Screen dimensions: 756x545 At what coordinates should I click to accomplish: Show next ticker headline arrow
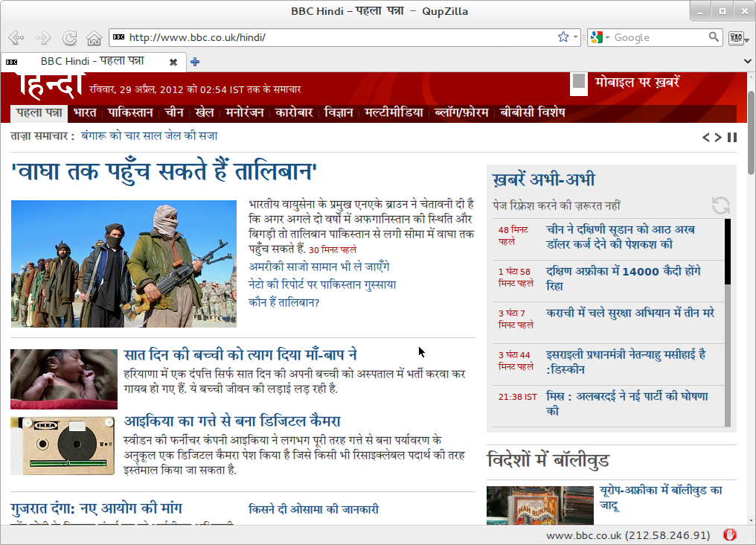pyautogui.click(x=718, y=138)
